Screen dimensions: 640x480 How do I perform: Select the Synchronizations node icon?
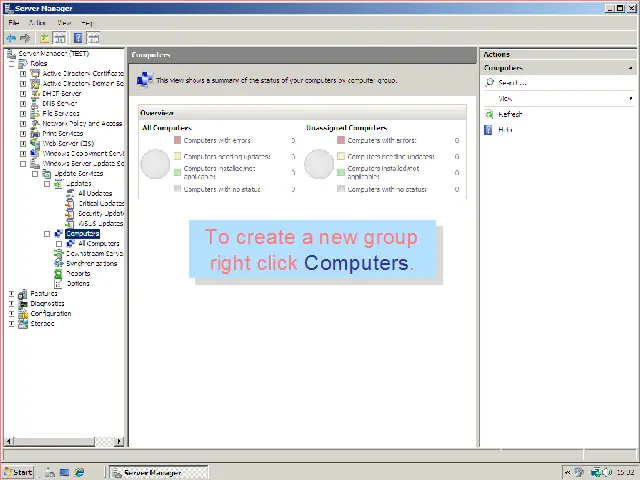(x=59, y=263)
